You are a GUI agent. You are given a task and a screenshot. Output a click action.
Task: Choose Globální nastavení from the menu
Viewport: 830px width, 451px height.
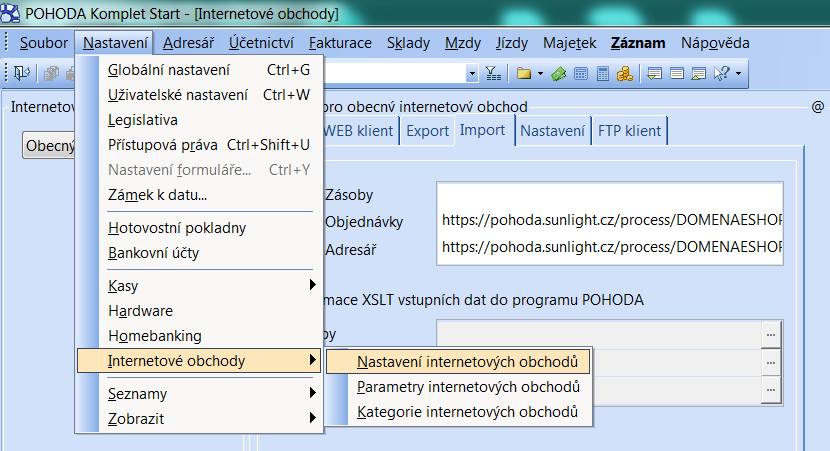199,70
